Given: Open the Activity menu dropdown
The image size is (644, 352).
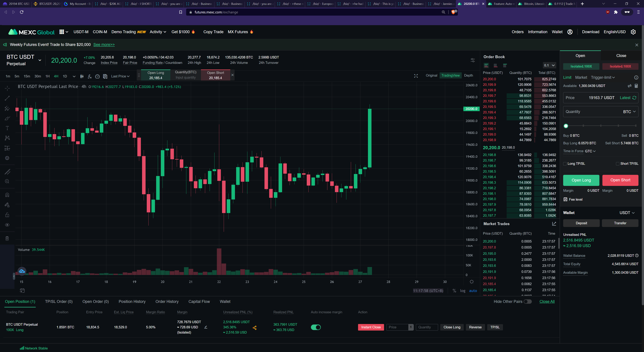Looking at the screenshot, I should 158,32.
